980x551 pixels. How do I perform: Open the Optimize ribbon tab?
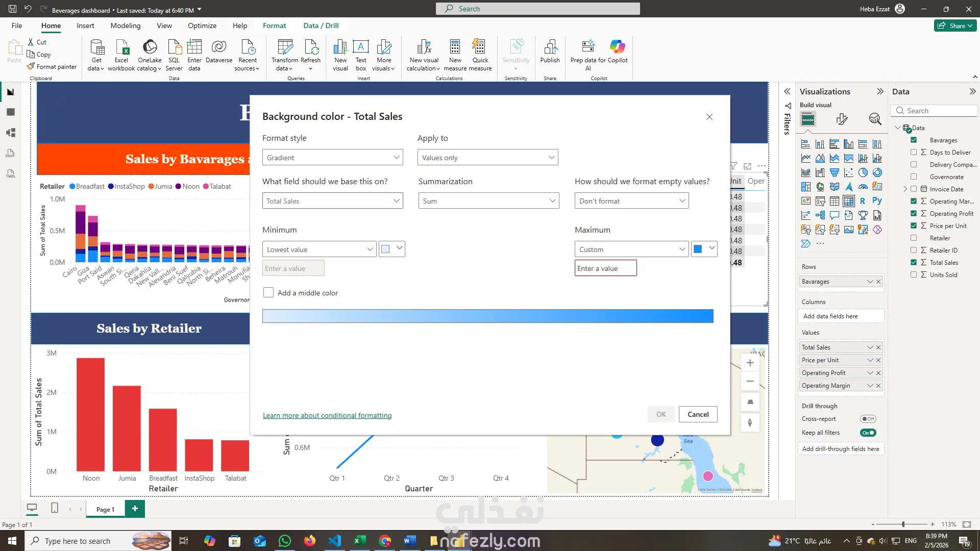(202, 26)
